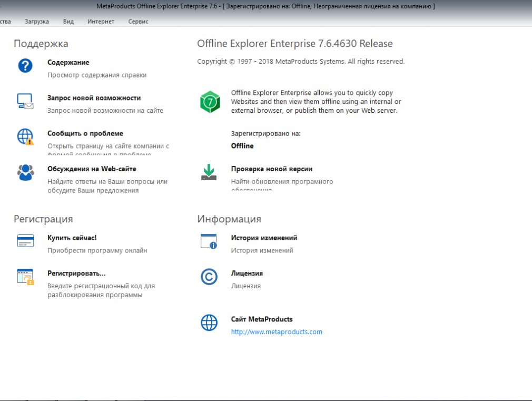Click the window with info badge history icon
Screen dimensions: 532x401
click(x=209, y=241)
